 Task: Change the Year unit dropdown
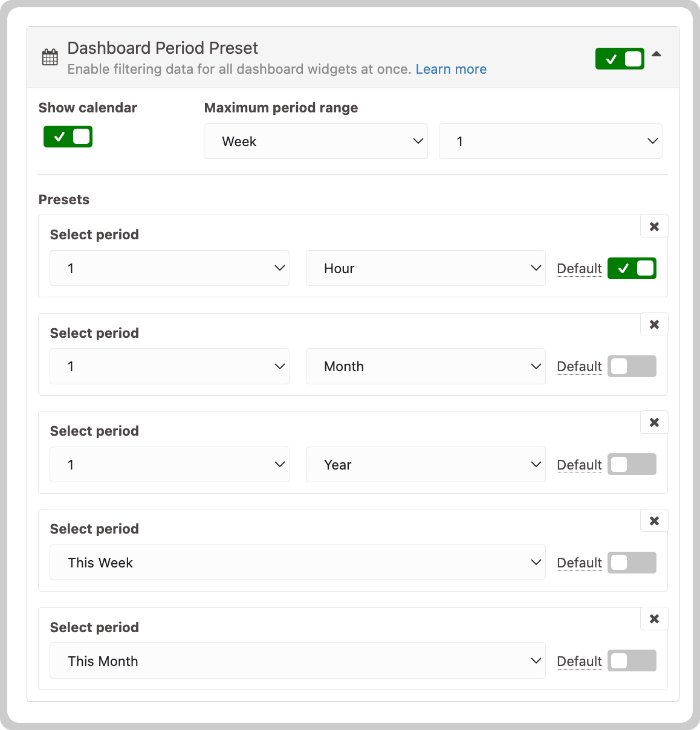(426, 465)
